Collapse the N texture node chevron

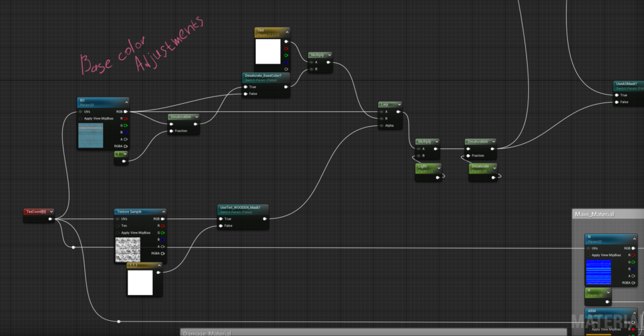(x=634, y=238)
